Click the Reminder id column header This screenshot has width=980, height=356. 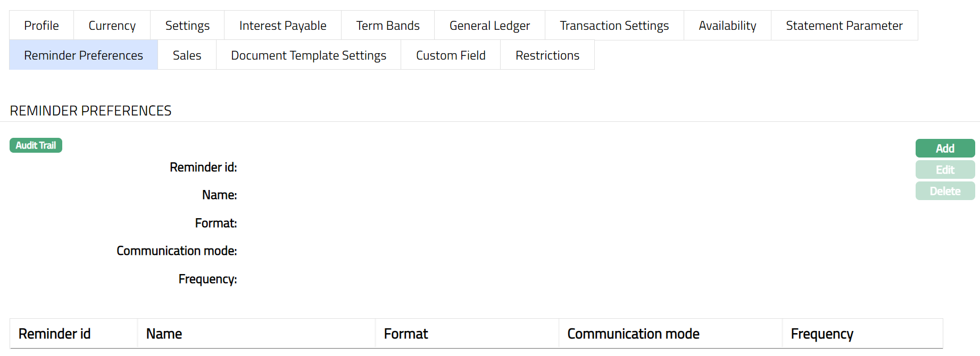54,334
